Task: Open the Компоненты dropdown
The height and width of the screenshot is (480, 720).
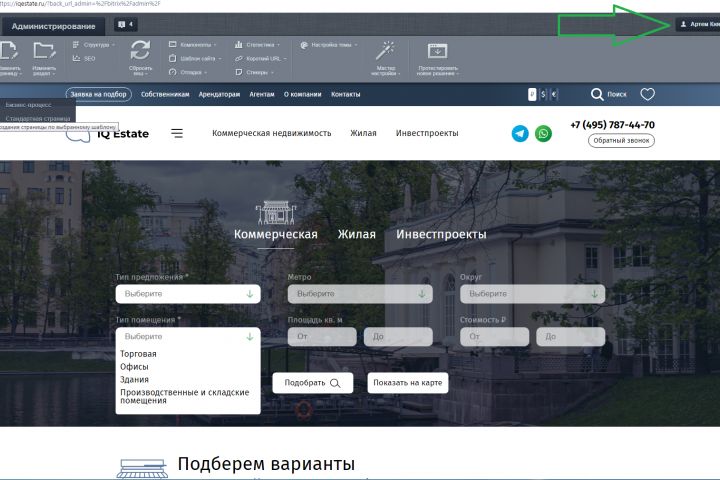Action: [192, 45]
